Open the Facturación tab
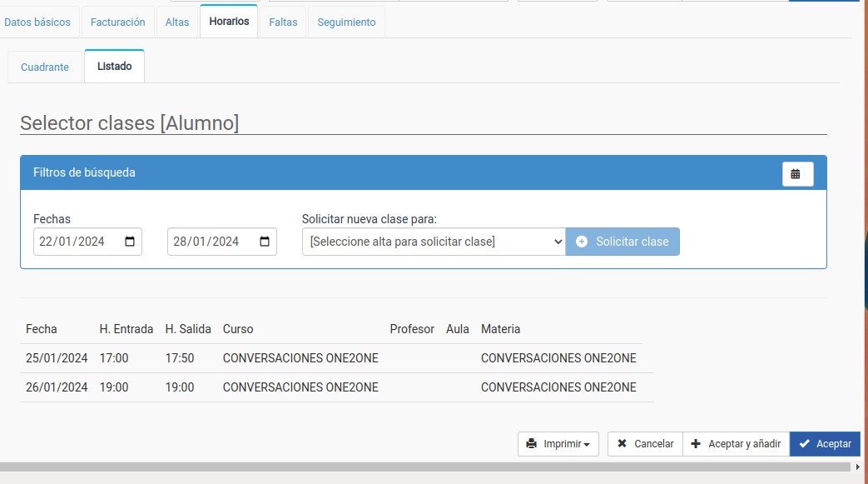Screen dimensions: 868x484 [118, 22]
